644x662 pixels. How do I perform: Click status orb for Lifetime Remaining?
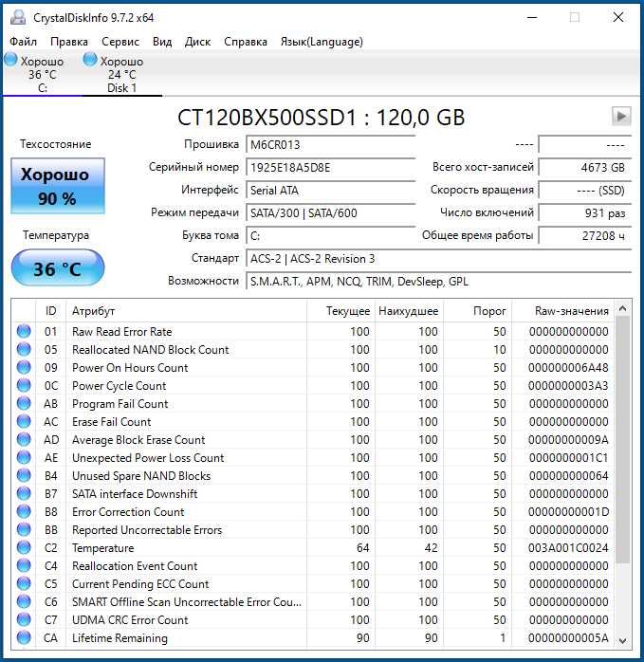[x=24, y=637]
